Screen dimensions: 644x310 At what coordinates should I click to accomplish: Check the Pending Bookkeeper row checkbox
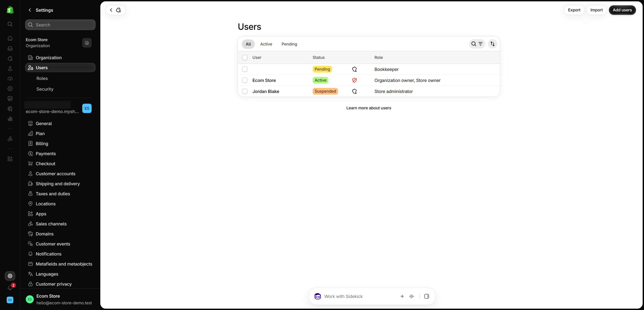click(x=245, y=69)
